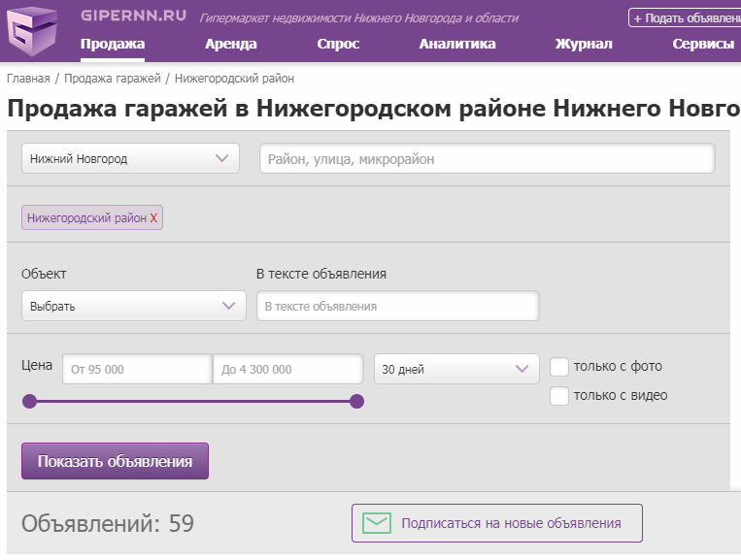Click the left price slider handle

29,401
